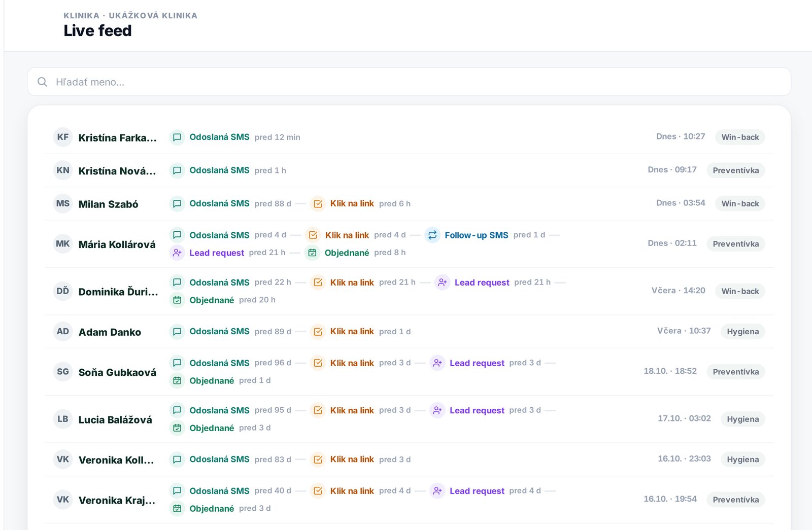Click Hygiena tag in Lucia Balážová row
The image size is (812, 530).
point(743,419)
